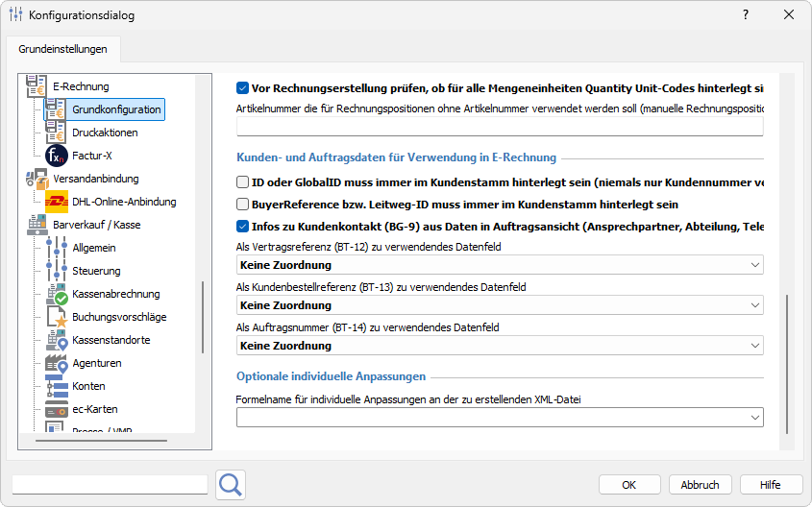The image size is (812, 507).
Task: Select Steuerung tree entry
Action: tap(96, 271)
